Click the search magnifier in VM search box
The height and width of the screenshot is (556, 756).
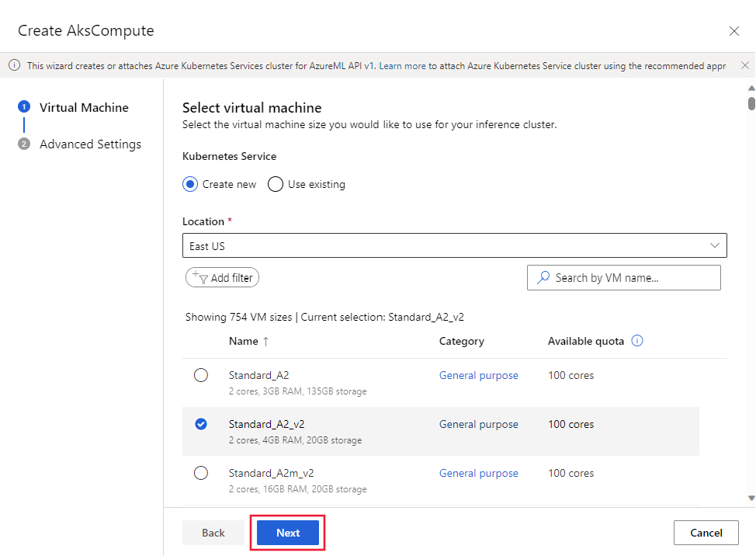coord(542,277)
